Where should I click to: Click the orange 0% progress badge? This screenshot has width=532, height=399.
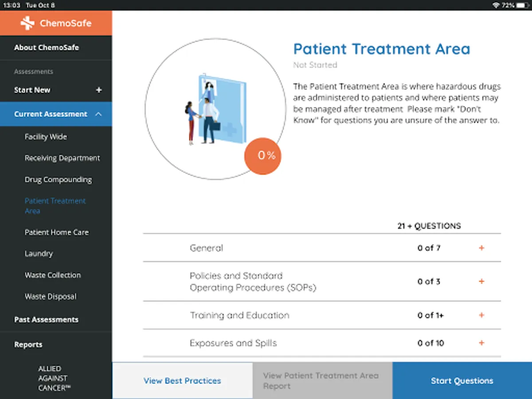pos(263,156)
